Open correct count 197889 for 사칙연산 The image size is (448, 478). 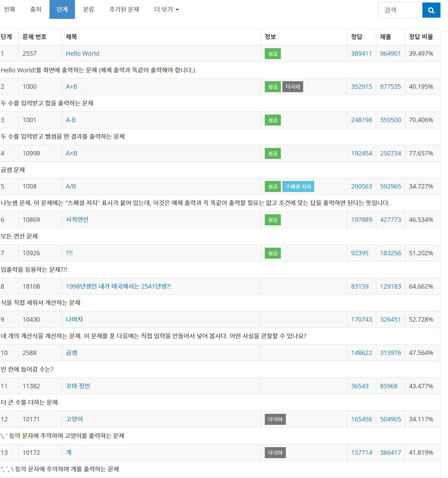click(361, 220)
